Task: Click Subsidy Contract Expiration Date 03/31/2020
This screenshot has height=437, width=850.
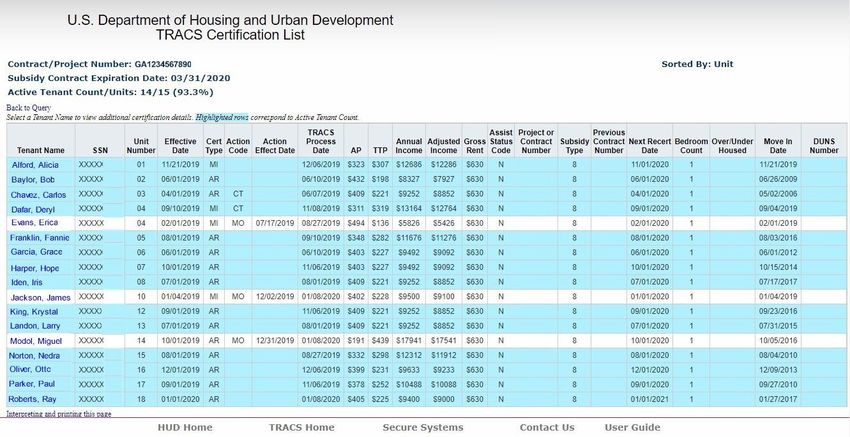Action: tap(119, 78)
